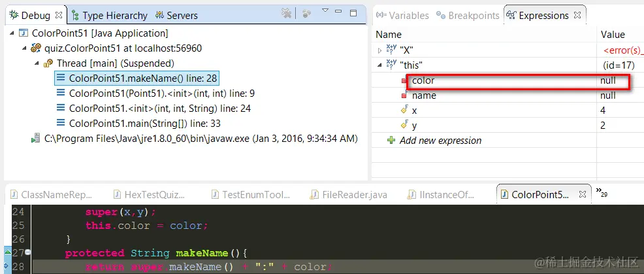Click the Debug tab's bug icon

(x=14, y=15)
